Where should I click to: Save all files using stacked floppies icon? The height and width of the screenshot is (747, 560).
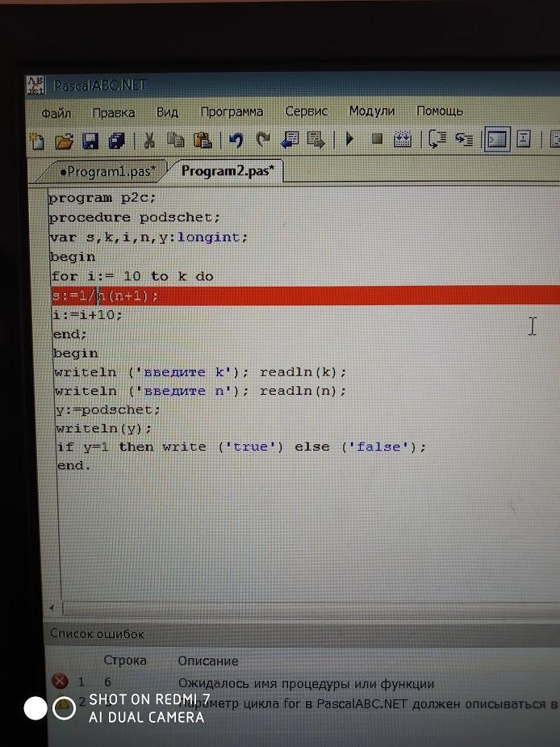[117, 141]
